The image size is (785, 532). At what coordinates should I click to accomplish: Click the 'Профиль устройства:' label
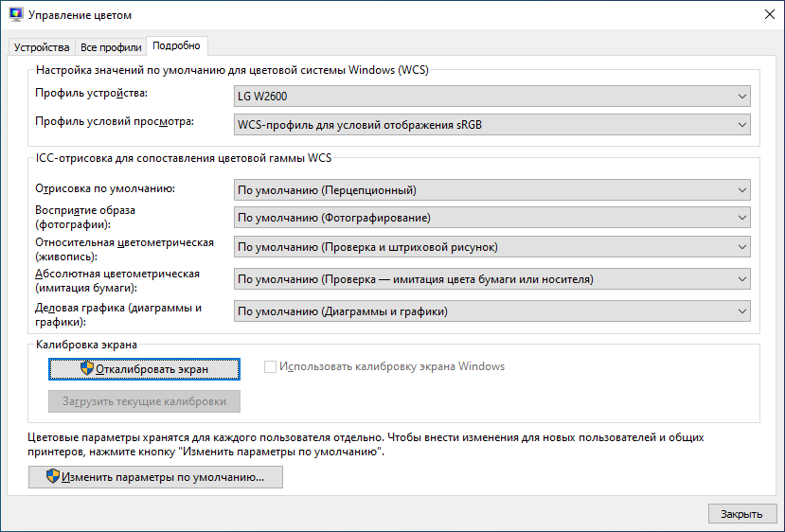pos(91,93)
